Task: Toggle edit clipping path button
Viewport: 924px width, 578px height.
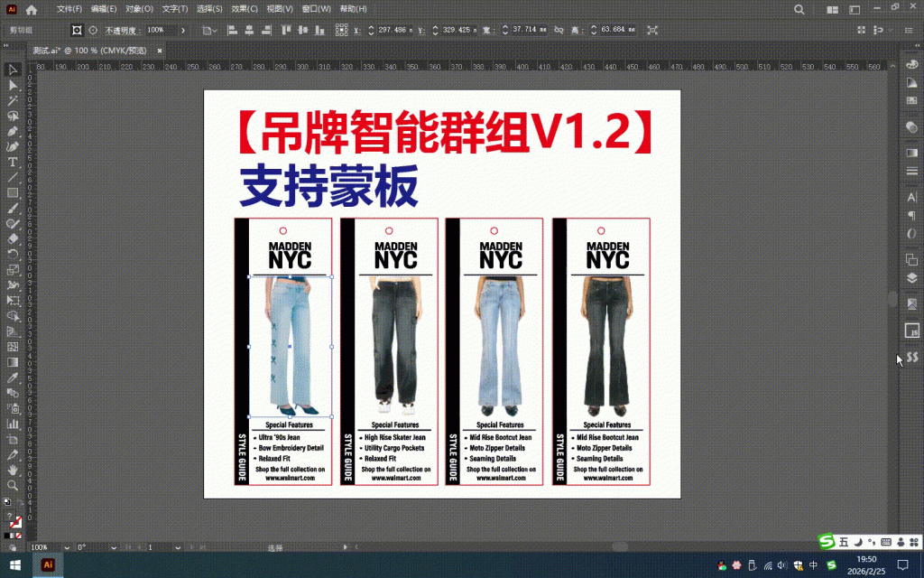Action: point(77,30)
